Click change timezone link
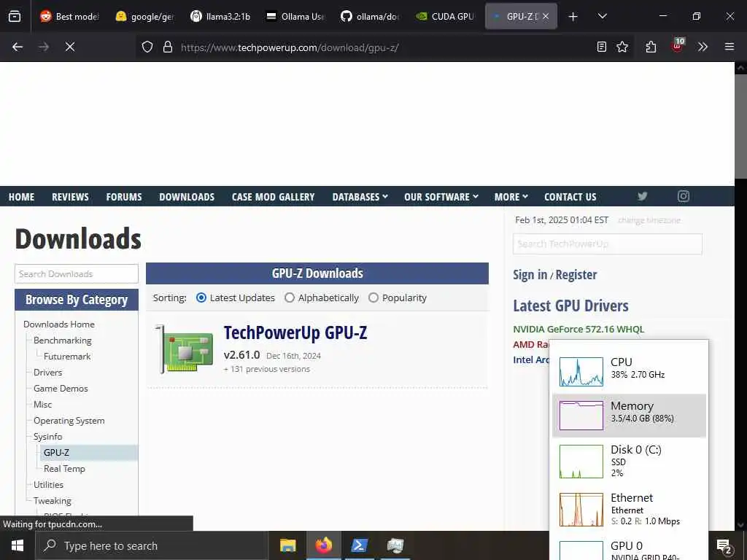This screenshot has width=747, height=560. click(649, 220)
